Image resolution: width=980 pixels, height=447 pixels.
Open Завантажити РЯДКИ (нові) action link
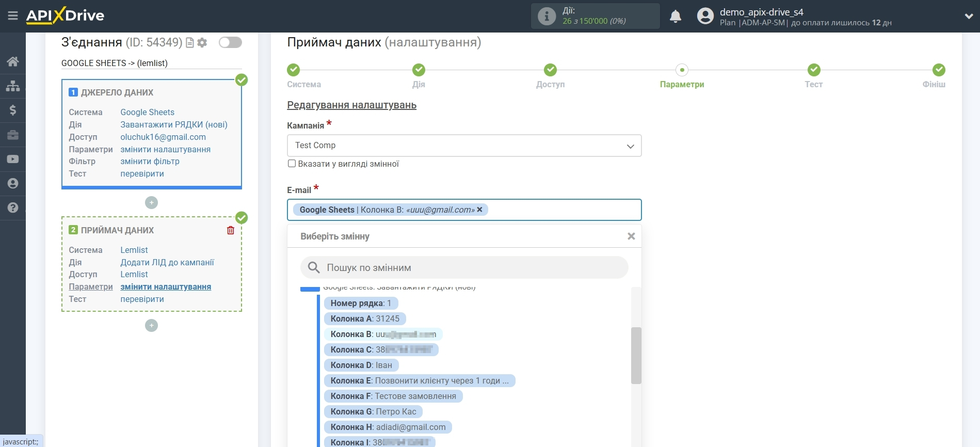174,124
